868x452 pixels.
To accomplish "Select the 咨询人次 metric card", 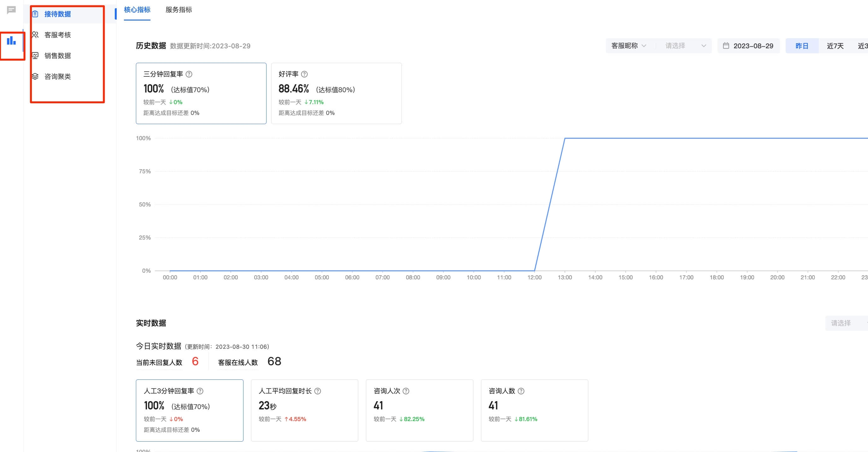I will pos(419,410).
